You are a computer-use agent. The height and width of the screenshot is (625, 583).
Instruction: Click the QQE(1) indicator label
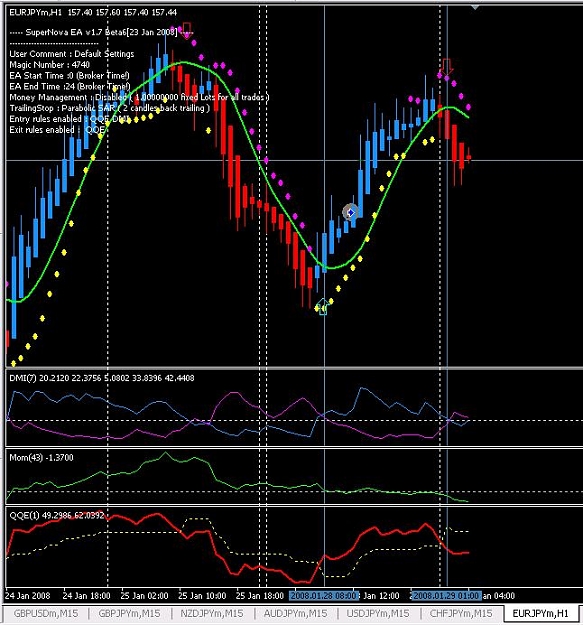tap(57, 515)
